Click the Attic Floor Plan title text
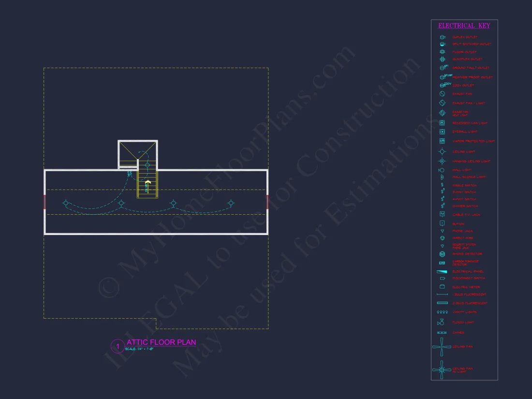The image size is (532, 399). [161, 342]
